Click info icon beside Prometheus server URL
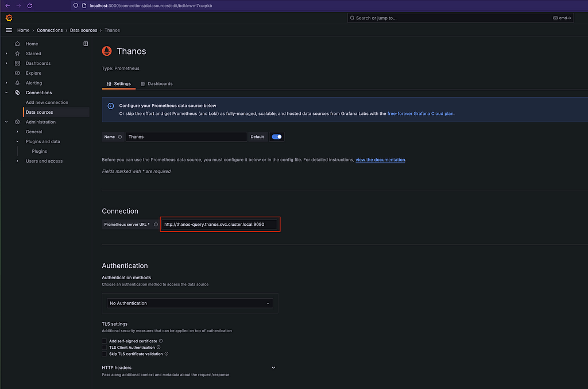 [x=156, y=224]
